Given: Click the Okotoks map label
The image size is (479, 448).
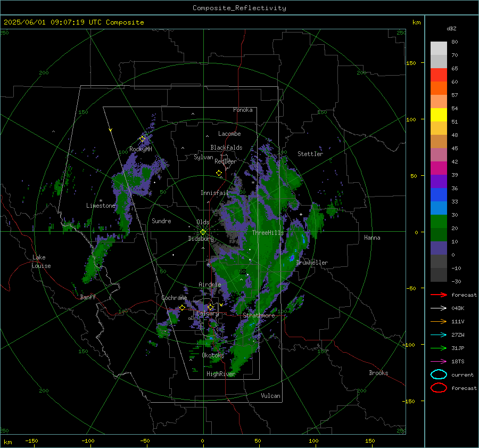Looking at the screenshot, I should [x=213, y=355].
